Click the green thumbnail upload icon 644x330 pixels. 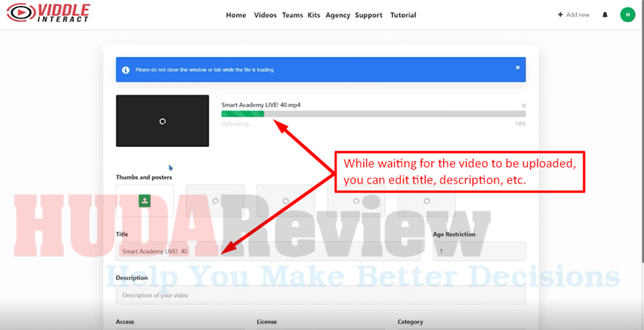point(145,201)
